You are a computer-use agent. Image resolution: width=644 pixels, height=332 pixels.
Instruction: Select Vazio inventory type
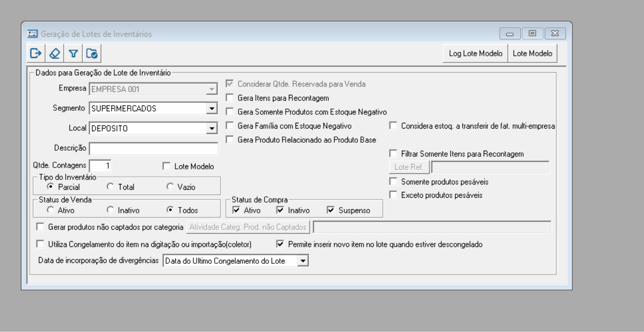tap(170, 187)
